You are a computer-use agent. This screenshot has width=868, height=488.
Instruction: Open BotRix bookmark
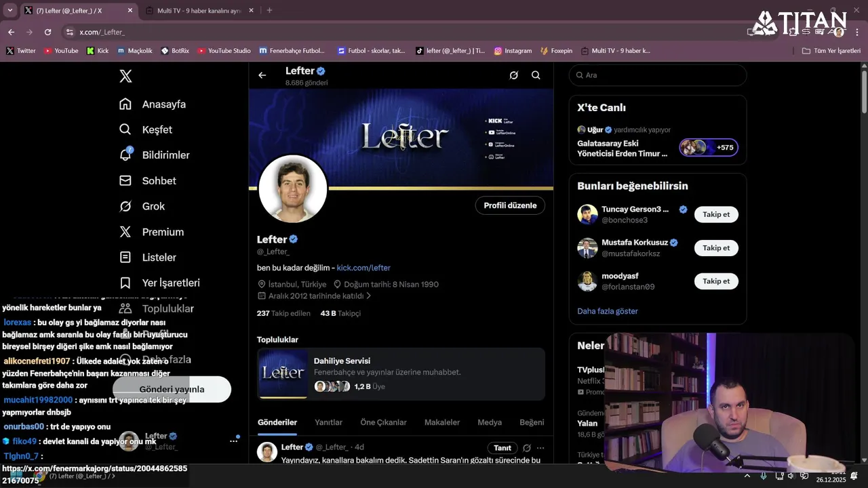(175, 51)
